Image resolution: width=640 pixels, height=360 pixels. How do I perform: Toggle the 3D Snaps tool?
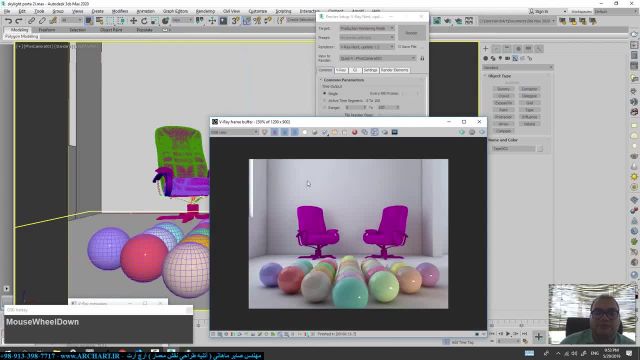pos(236,21)
